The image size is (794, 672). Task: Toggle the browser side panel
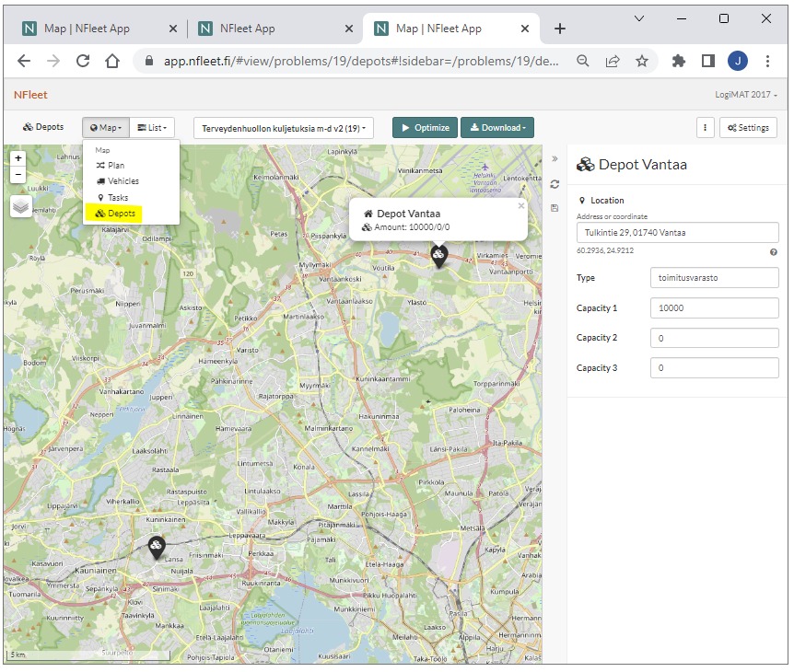click(708, 62)
